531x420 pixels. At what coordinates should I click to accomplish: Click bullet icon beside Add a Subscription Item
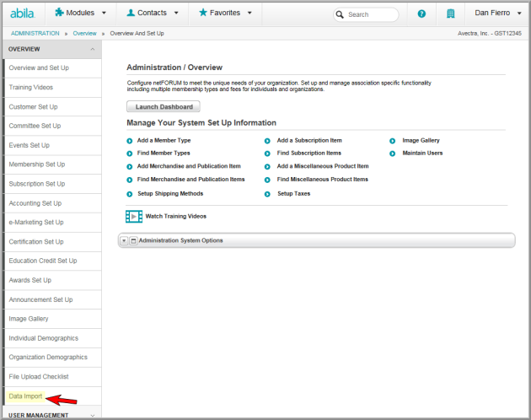pos(267,141)
